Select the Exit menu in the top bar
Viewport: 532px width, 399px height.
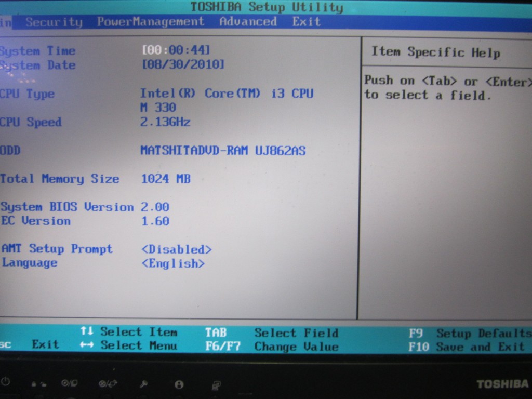[x=306, y=22]
